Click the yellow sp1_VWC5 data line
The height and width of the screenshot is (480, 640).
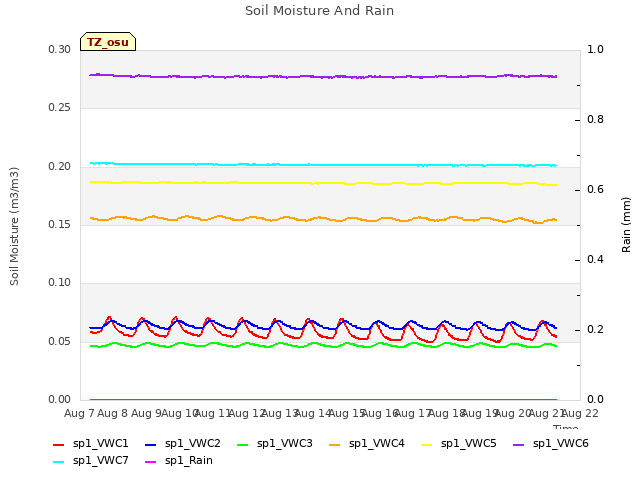pyautogui.click(x=322, y=183)
